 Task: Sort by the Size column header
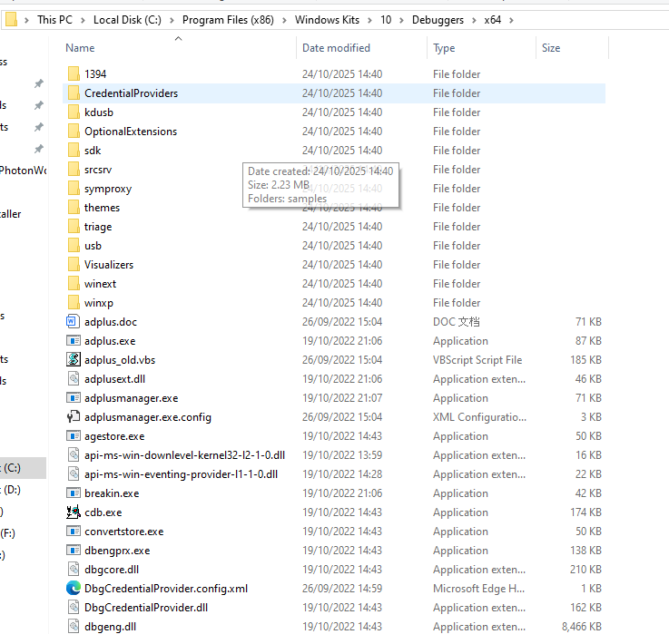click(551, 48)
